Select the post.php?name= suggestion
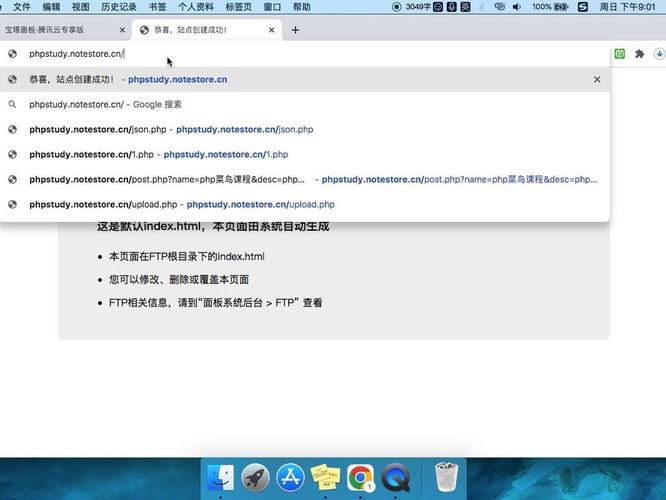Screen dimensions: 666x500 point(305,180)
